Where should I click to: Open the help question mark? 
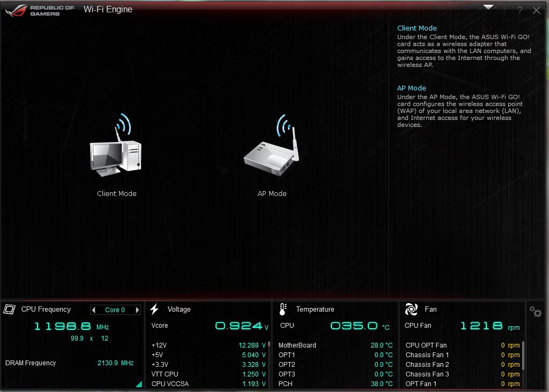click(x=520, y=11)
